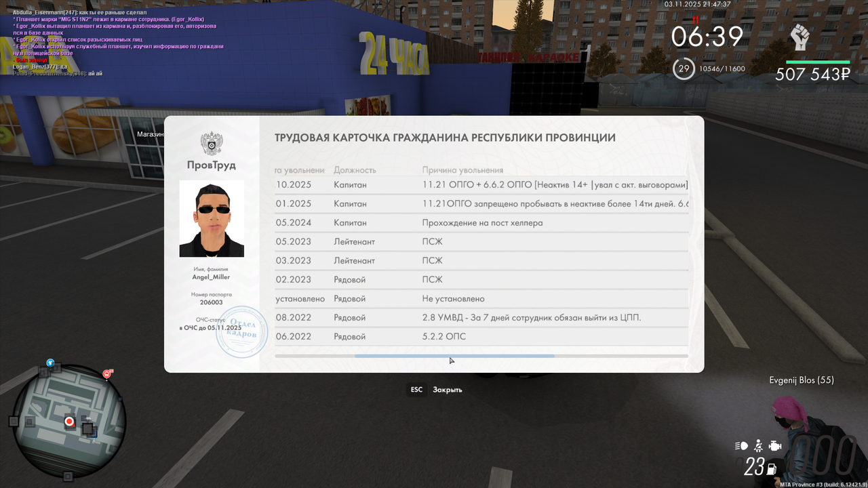868x488 pixels.
Task: Click the seatbelt indicator icon
Action: tap(759, 446)
